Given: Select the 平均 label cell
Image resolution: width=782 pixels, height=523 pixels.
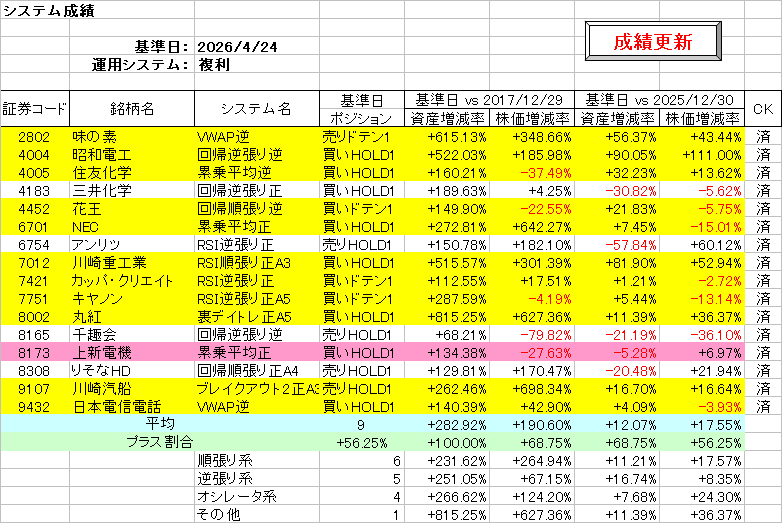Looking at the screenshot, I should click(160, 424).
